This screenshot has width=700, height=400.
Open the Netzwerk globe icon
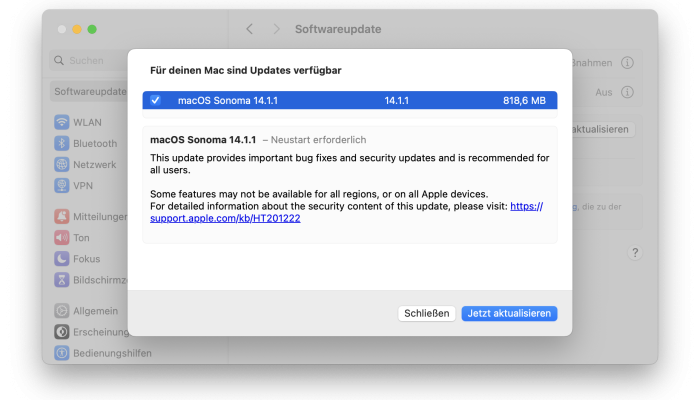(62, 164)
